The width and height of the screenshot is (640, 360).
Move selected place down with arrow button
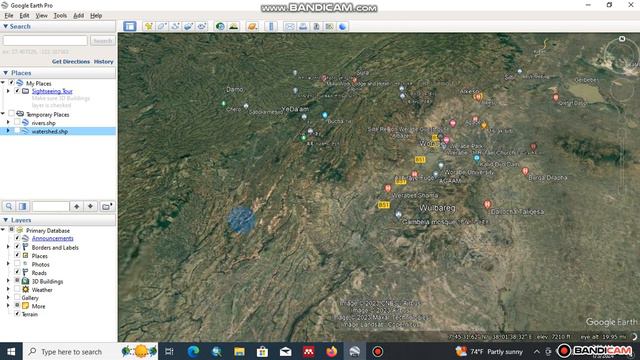(x=90, y=207)
